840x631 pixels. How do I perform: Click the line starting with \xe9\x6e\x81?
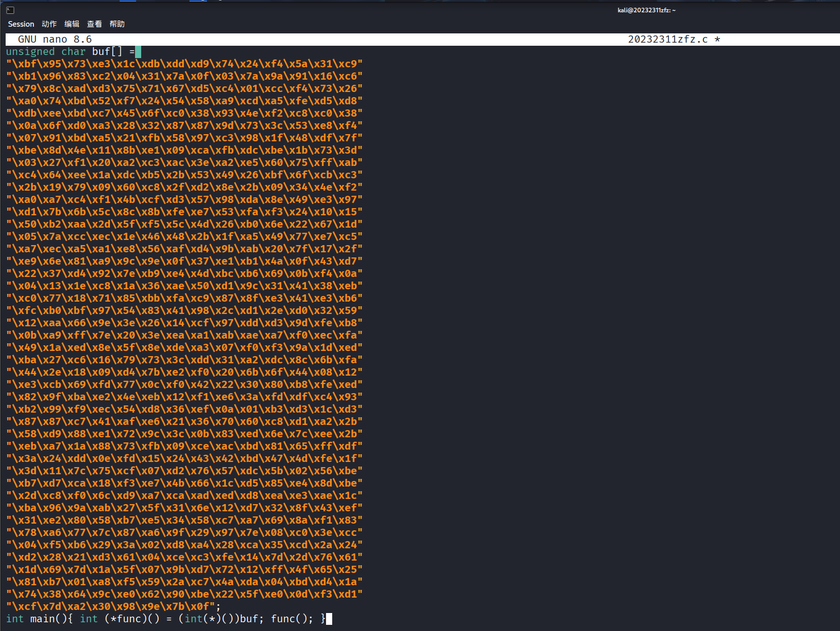coord(184,262)
